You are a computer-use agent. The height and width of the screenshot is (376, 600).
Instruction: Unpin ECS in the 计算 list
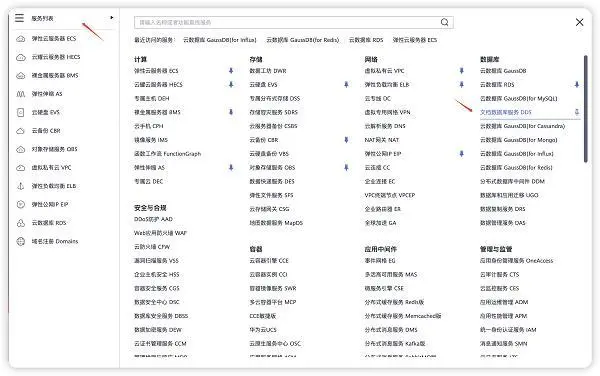231,71
